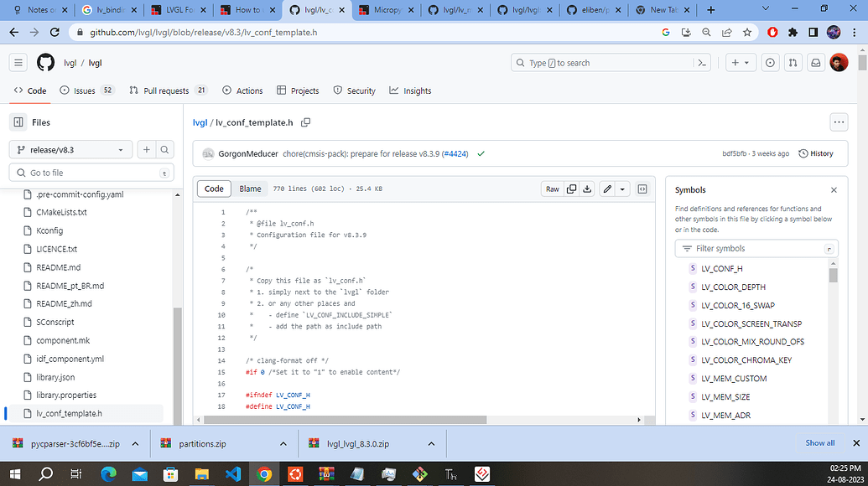Open the create new dropdown in the header
The width and height of the screenshot is (868, 486).
tap(740, 62)
